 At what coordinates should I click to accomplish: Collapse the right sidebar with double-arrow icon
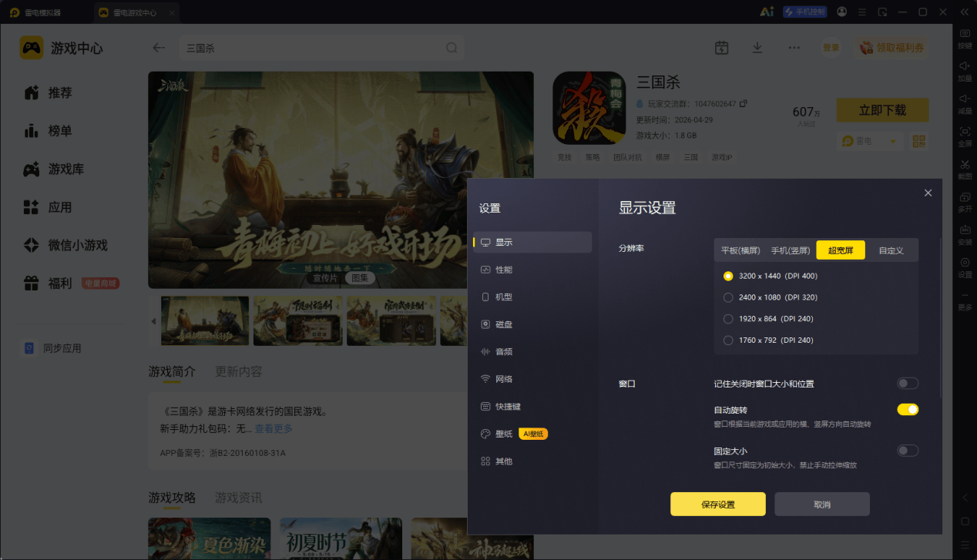point(965,12)
